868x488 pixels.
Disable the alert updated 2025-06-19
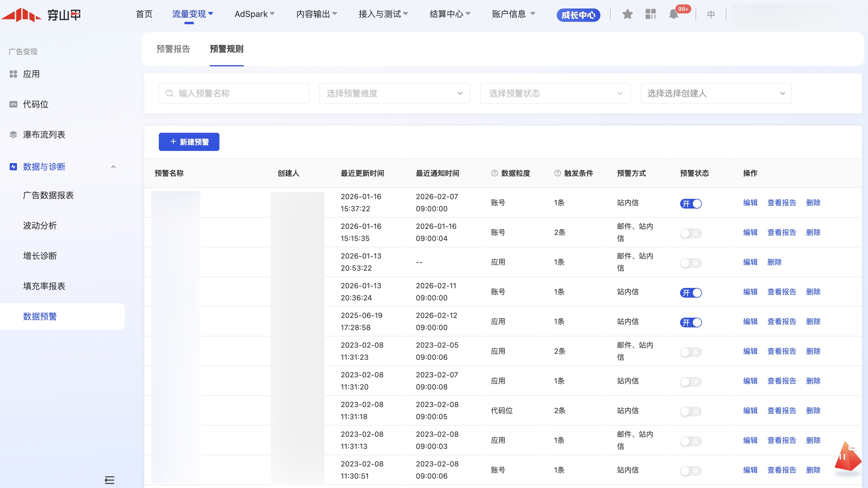[690, 322]
